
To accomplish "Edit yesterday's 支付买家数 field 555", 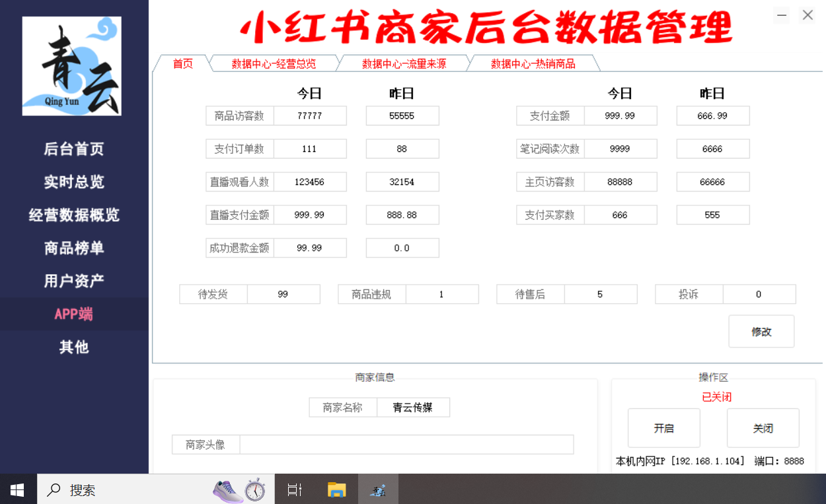I will (713, 215).
